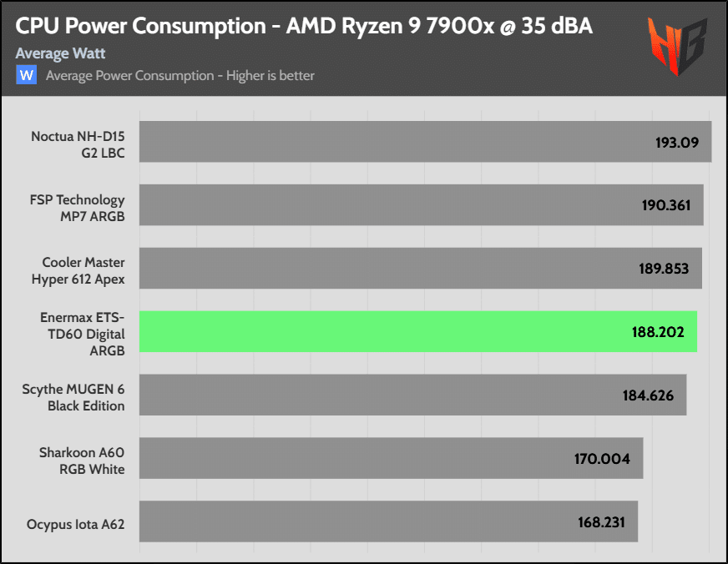728x564 pixels.
Task: Click the green Enermax ETS-TD60 highlighted bar
Action: (418, 331)
